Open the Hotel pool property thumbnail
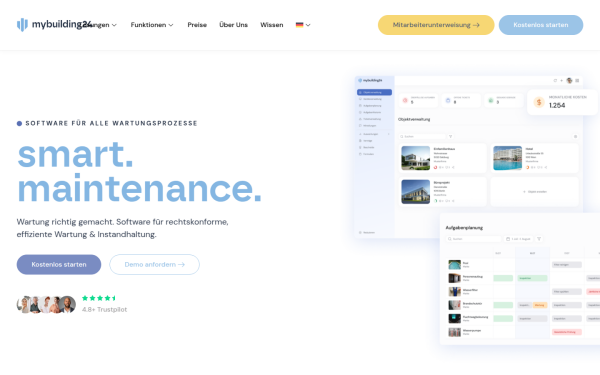 click(507, 158)
